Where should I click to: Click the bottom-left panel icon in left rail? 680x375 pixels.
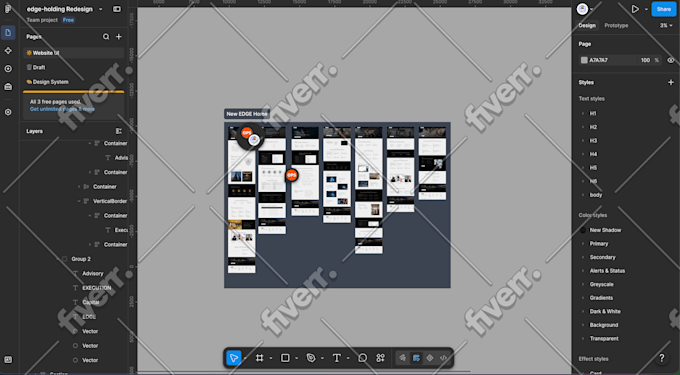click(x=8, y=359)
